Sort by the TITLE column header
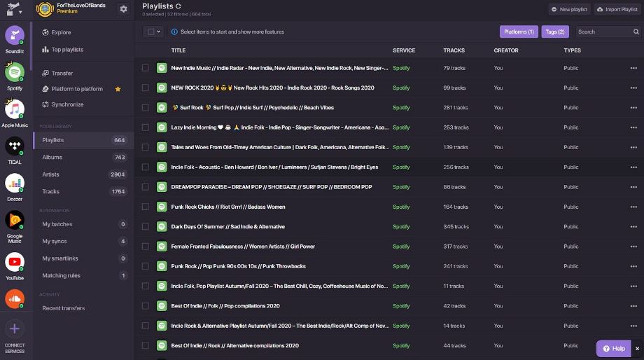Viewport: 644px width, 360px height. click(178, 50)
